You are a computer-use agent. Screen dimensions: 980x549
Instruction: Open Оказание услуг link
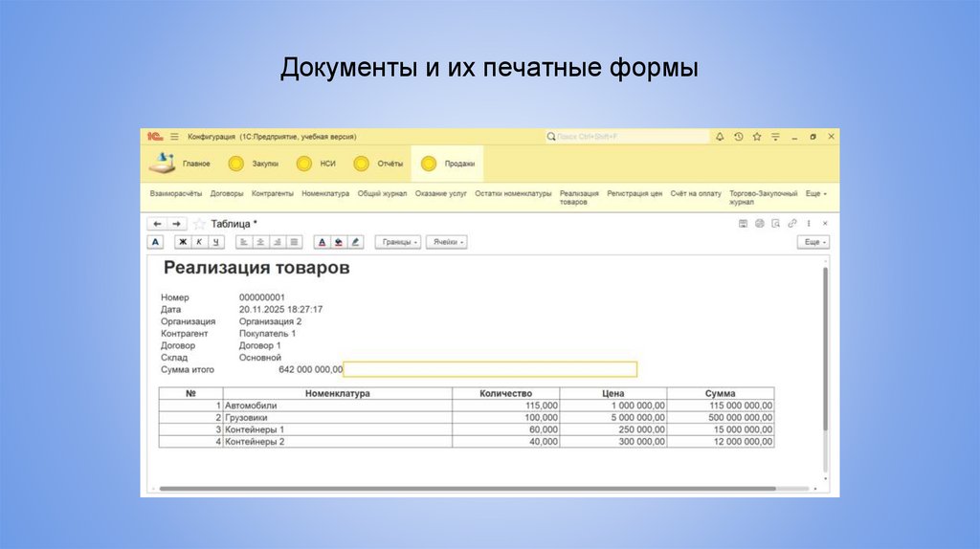[440, 193]
